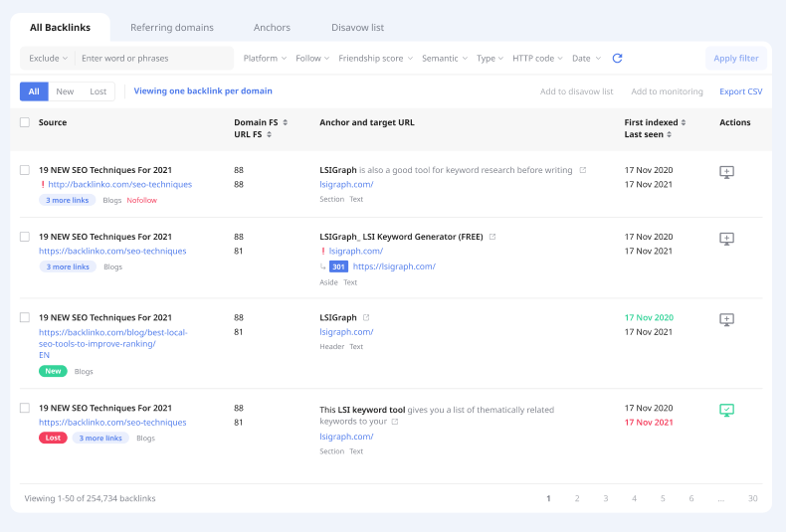Check the Lost backlink row checkbox

click(25, 408)
